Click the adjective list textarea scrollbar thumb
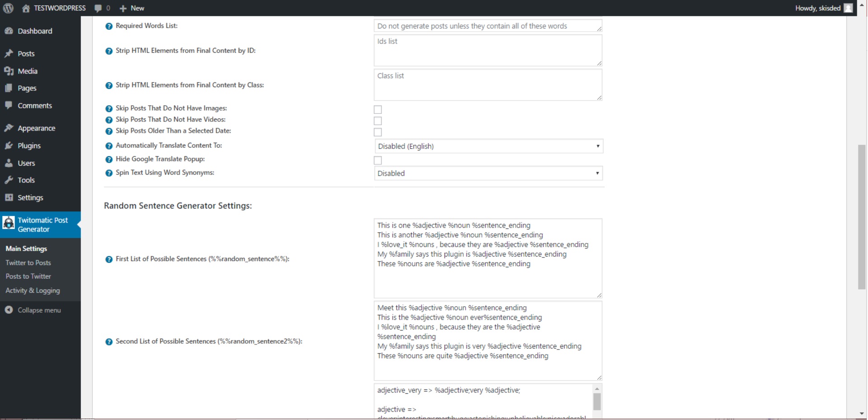Image resolution: width=868 pixels, height=420 pixels. pyautogui.click(x=597, y=401)
